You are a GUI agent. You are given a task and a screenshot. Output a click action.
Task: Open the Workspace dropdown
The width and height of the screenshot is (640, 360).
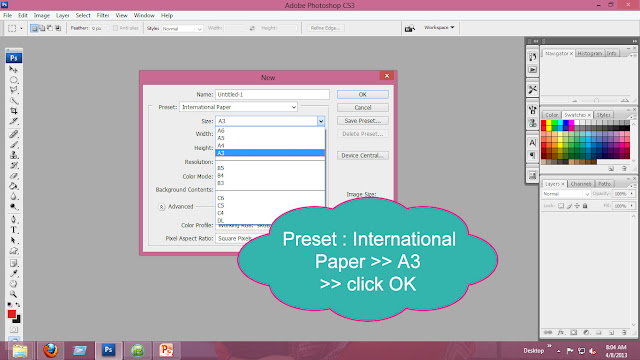[439, 28]
